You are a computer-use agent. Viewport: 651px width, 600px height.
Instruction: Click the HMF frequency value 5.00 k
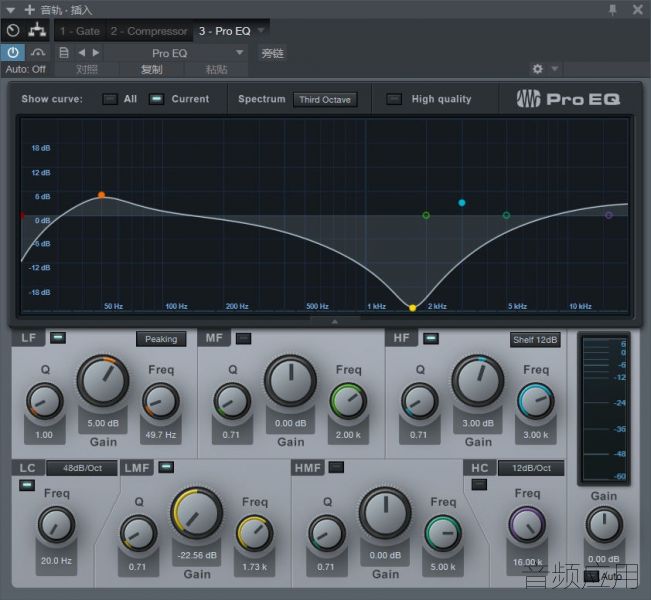(443, 567)
